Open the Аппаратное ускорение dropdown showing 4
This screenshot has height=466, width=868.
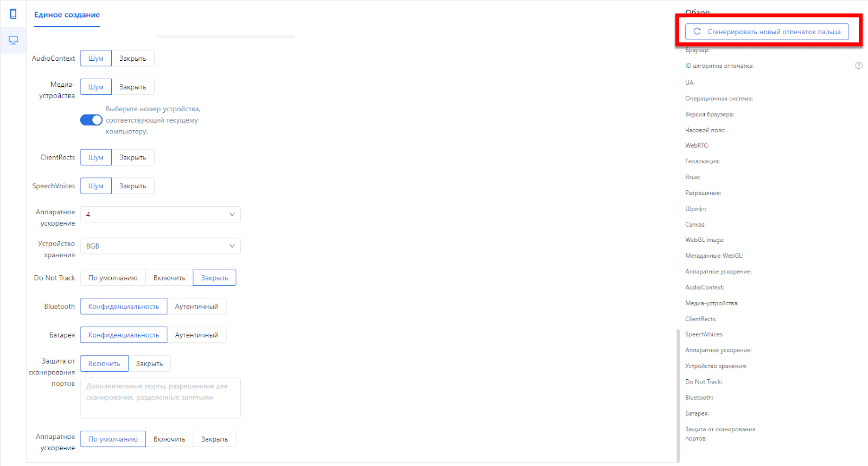click(161, 214)
